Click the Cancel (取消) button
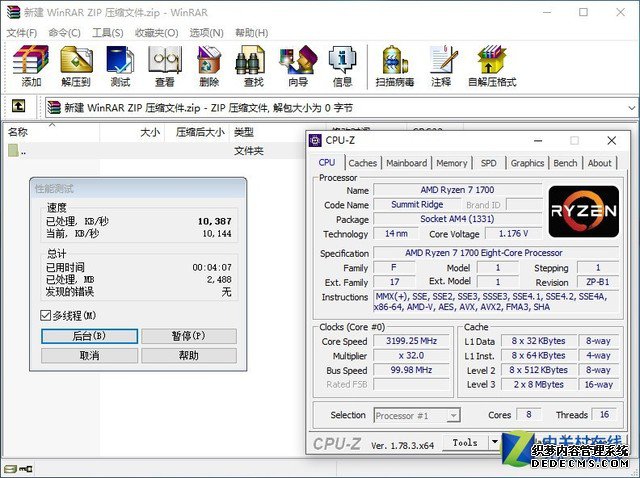Screen dimensions: 640x478 click(x=89, y=356)
